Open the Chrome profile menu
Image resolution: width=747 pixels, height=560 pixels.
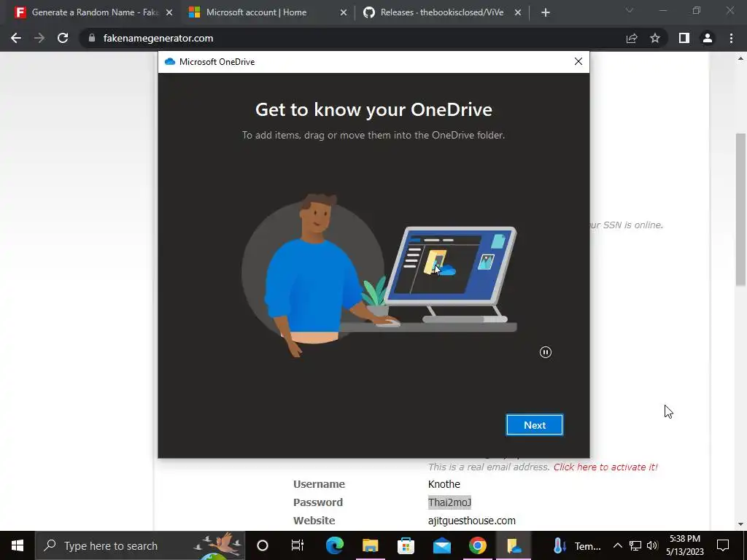pos(708,38)
